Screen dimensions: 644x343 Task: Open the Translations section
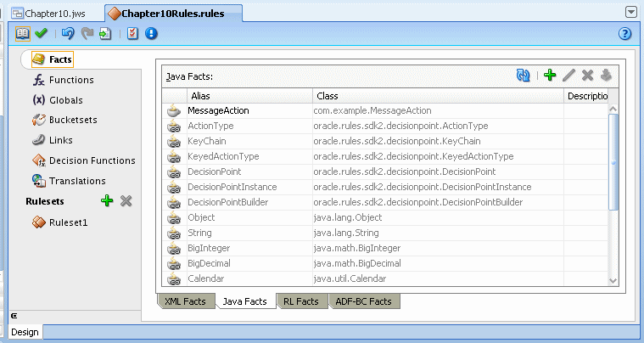click(69, 181)
